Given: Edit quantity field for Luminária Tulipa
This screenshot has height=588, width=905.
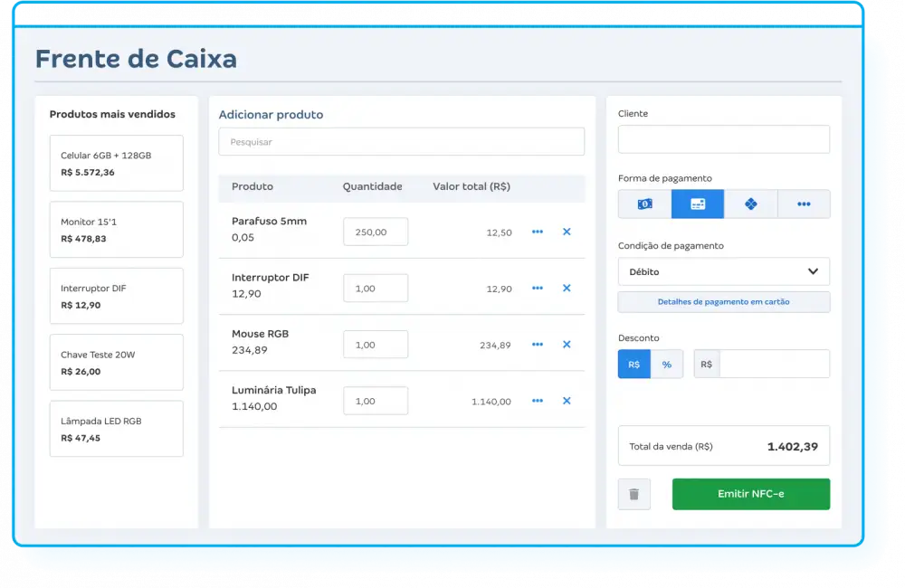Looking at the screenshot, I should pos(376,401).
